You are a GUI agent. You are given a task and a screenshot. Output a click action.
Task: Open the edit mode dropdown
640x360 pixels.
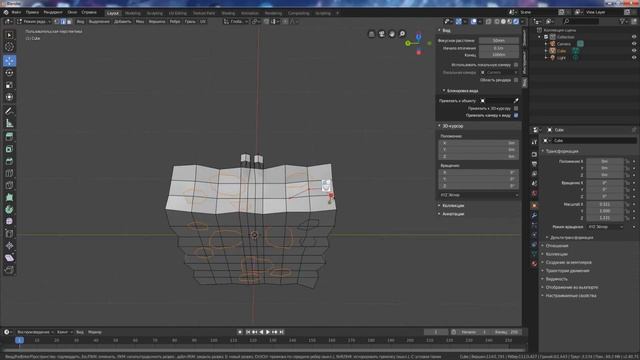pos(33,22)
